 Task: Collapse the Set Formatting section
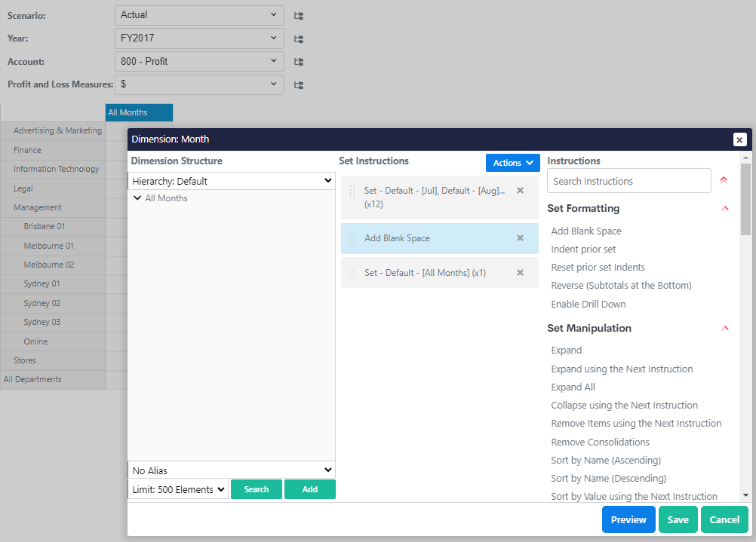pos(725,209)
